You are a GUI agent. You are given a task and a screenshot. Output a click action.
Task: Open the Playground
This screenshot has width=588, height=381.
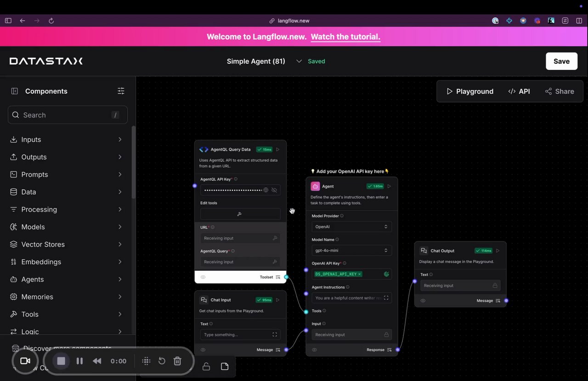point(470,91)
